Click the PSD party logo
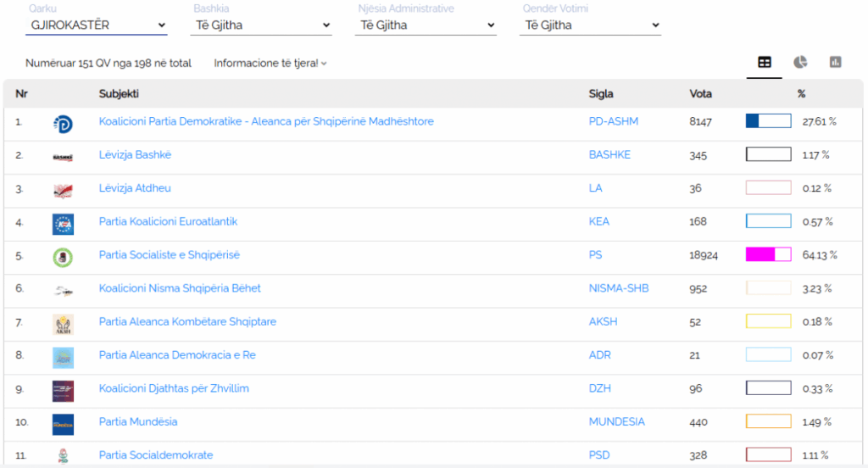 click(63, 456)
